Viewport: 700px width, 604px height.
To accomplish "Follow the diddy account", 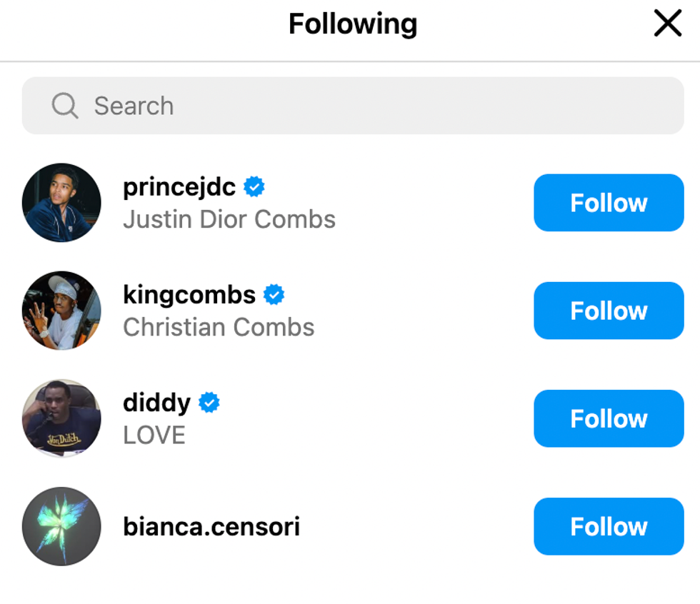I will (x=609, y=418).
